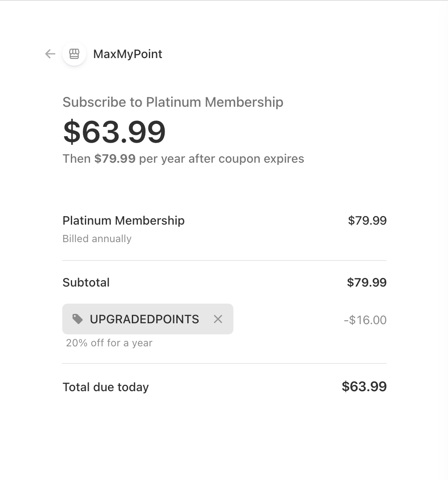Image resolution: width=448 pixels, height=480 pixels.
Task: Select the UPGRADEDPOINTS promo code text
Action: [144, 319]
